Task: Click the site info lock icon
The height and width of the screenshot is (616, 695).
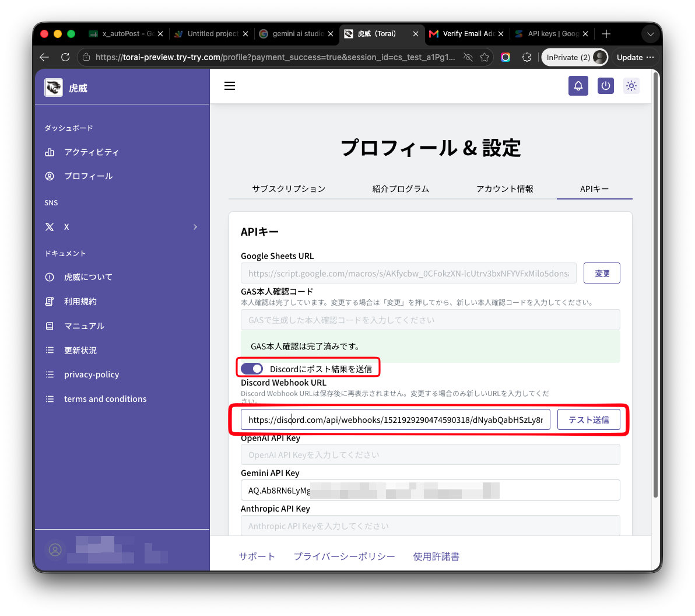Action: (86, 57)
